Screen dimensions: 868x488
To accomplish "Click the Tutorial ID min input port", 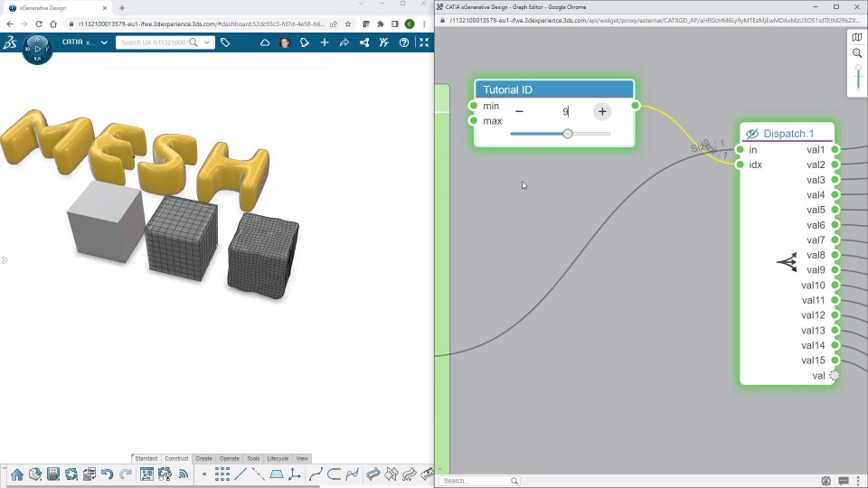I will tap(473, 105).
